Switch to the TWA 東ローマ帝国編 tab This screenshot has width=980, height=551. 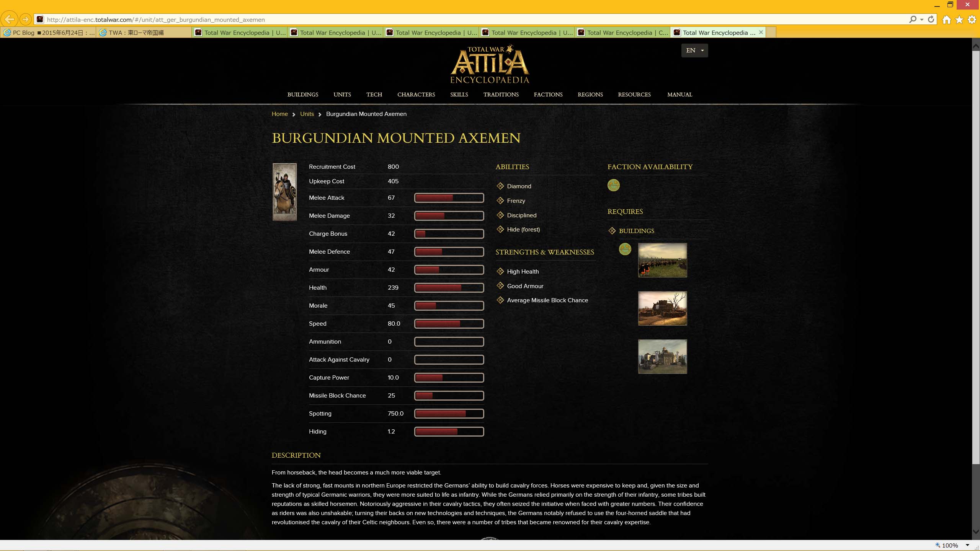[x=144, y=33]
